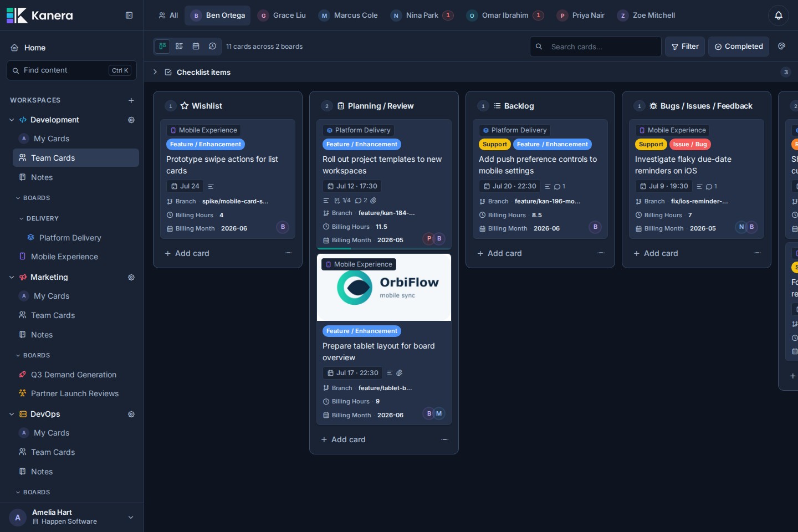This screenshot has width=798, height=532.
Task: Collapse the DevOps workspace
Action: pos(12,414)
